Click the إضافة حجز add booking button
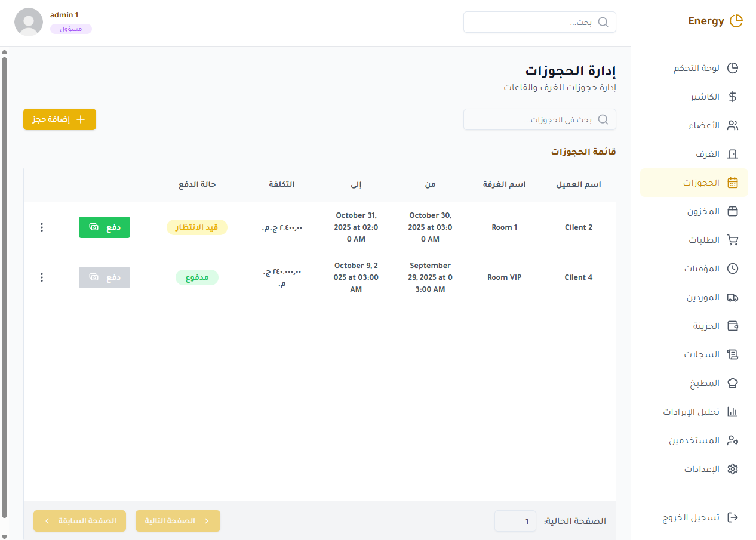Screen dimensions: 756x540 [60, 119]
